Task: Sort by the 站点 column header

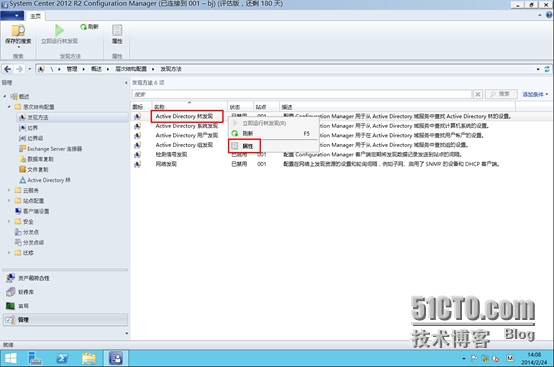Action: click(x=266, y=107)
